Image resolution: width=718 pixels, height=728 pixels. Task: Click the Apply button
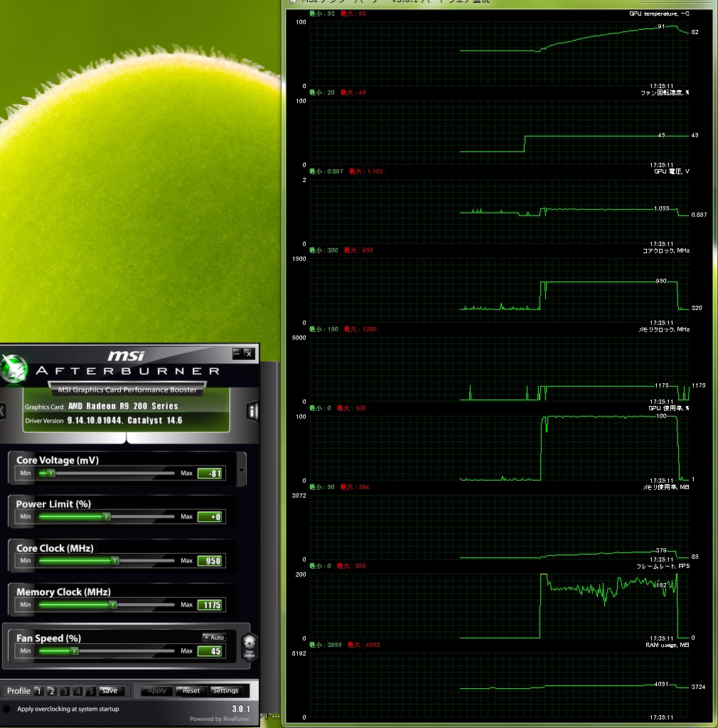point(156,690)
